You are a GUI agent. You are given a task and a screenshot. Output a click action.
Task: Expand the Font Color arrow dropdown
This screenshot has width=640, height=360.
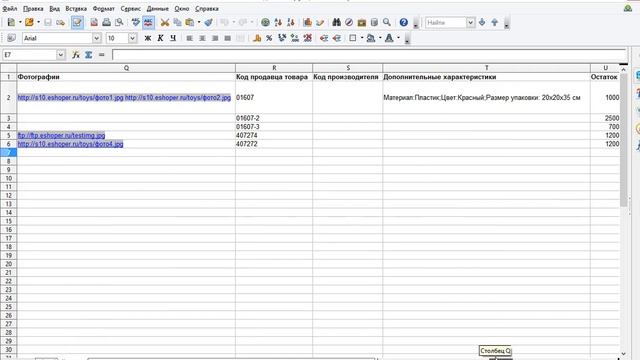coord(398,38)
